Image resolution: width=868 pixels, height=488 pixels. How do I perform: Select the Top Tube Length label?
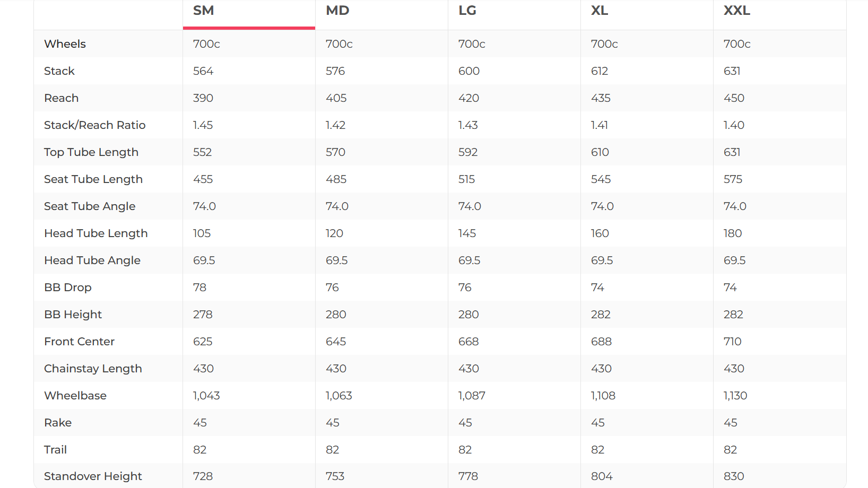pyautogui.click(x=91, y=152)
